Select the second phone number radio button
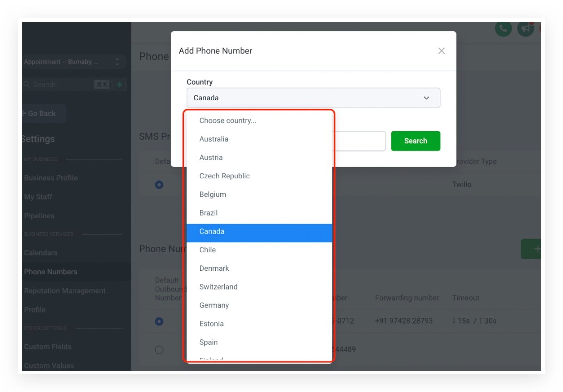563x392 pixels. (x=159, y=349)
